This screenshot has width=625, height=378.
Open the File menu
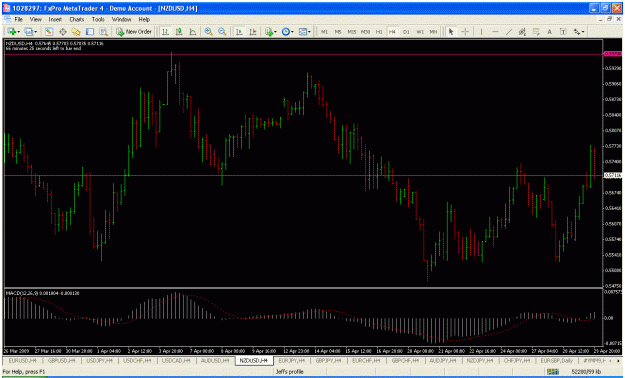pos(19,19)
